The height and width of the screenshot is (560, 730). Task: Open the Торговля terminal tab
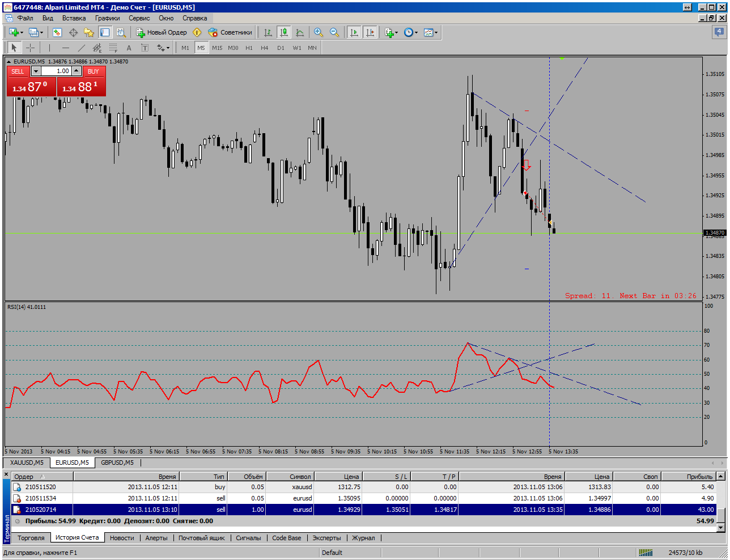31,538
